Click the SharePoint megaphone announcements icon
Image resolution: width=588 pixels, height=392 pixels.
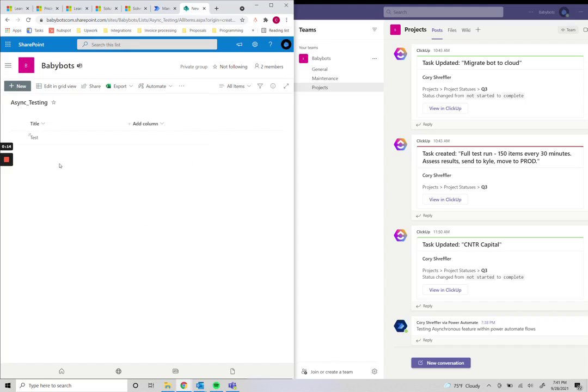[x=239, y=44]
